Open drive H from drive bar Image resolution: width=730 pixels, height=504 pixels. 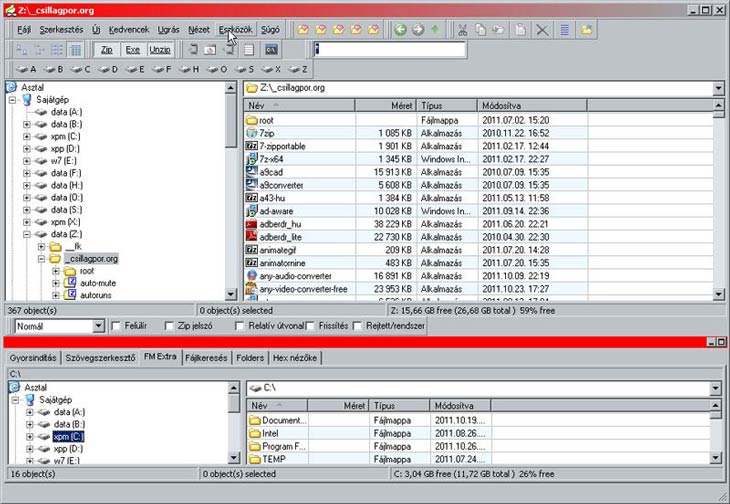[x=189, y=69]
